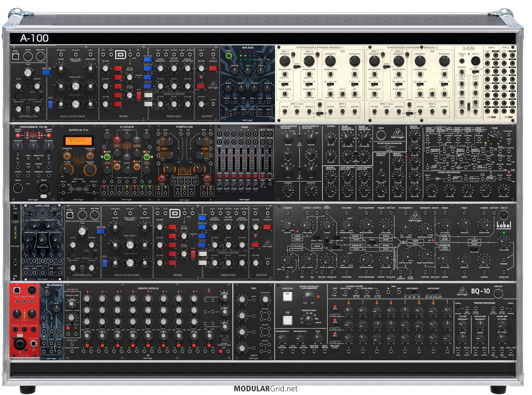Click the Reso knob on the Surges module
532x395 pixels.
click(x=56, y=309)
